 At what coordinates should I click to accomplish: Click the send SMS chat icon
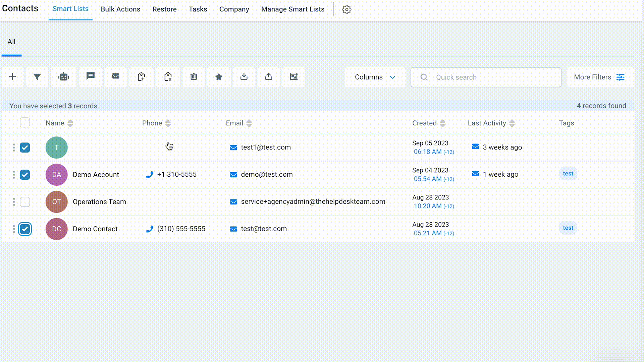click(90, 76)
